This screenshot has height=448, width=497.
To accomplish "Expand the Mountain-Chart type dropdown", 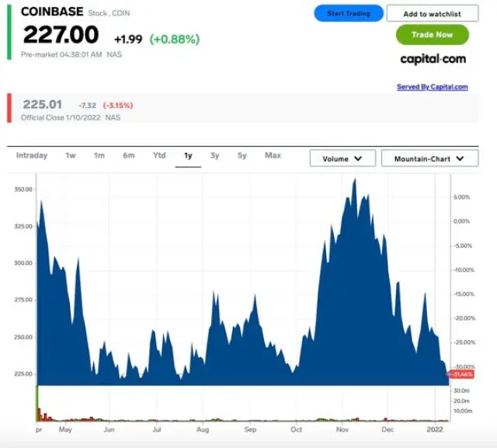I will (429, 158).
